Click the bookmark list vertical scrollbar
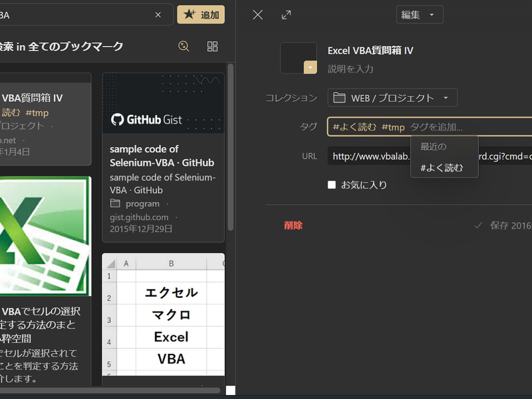 pyautogui.click(x=230, y=146)
